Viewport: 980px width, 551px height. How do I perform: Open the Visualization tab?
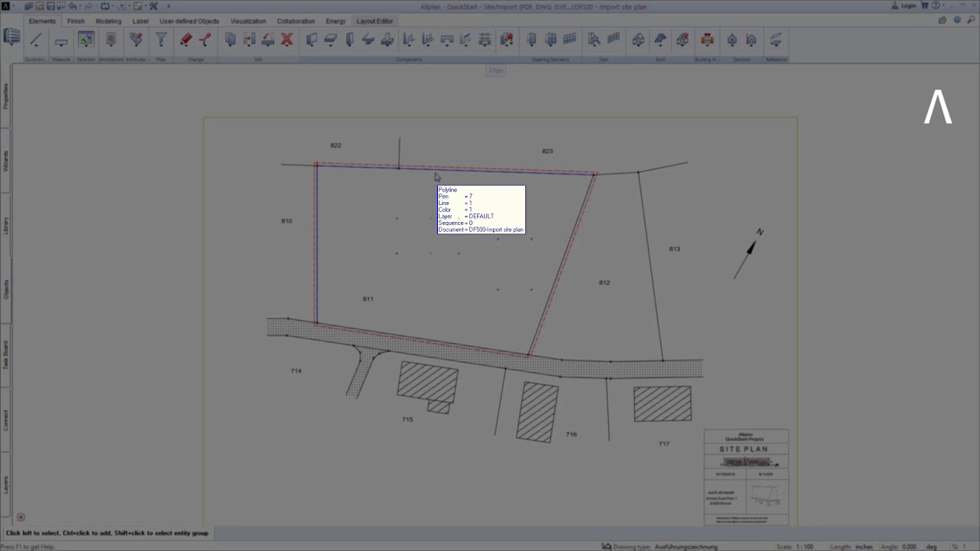pyautogui.click(x=248, y=21)
